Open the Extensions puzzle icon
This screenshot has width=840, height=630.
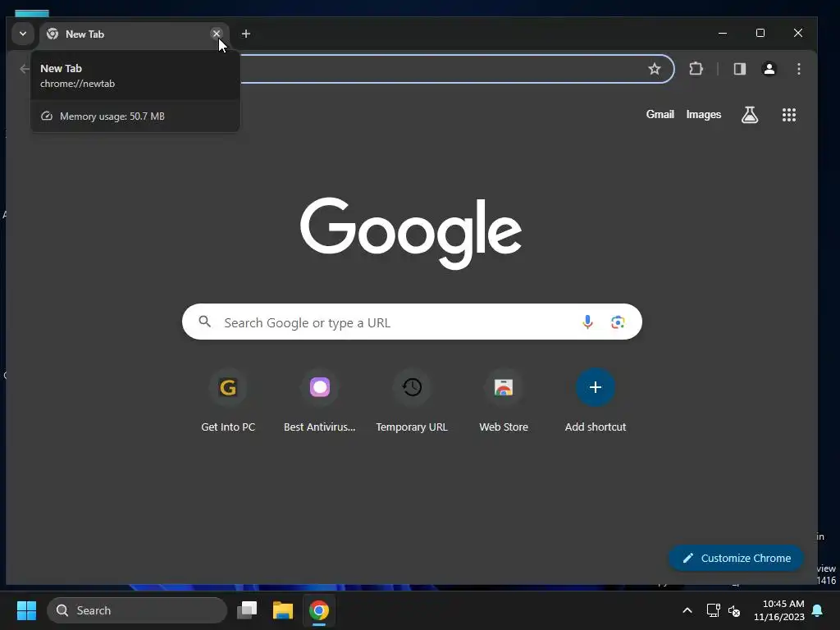[696, 69]
